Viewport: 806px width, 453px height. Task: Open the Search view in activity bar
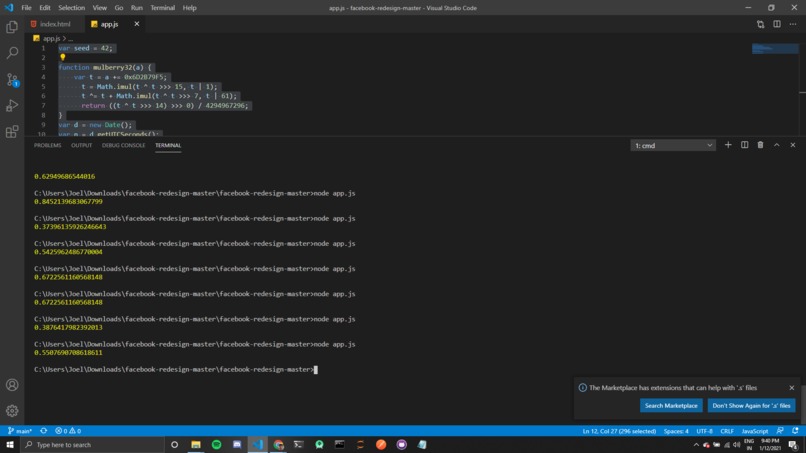click(x=12, y=53)
